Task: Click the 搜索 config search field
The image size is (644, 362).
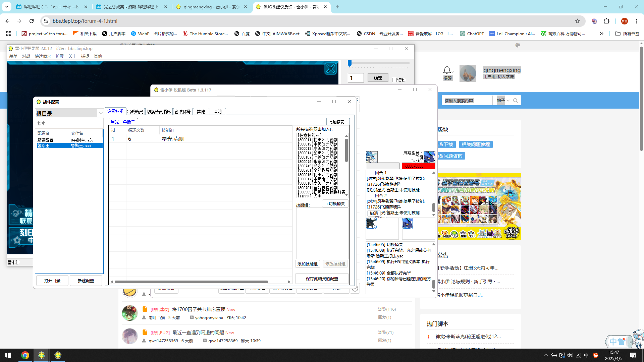Action: [x=69, y=123]
